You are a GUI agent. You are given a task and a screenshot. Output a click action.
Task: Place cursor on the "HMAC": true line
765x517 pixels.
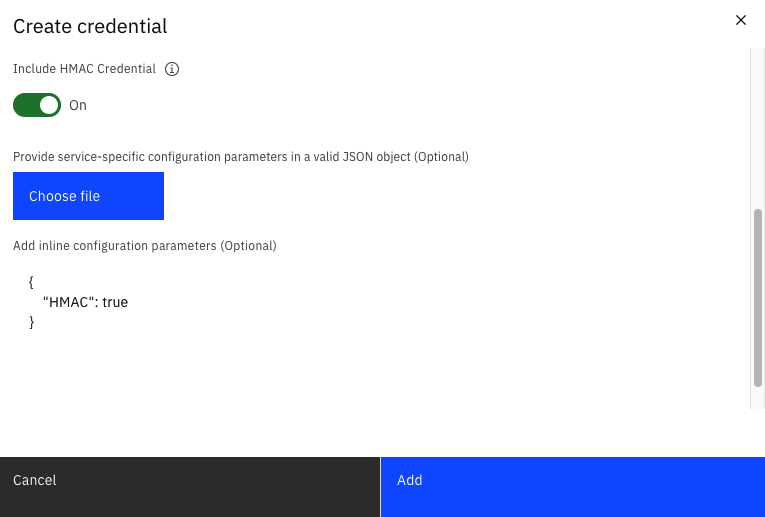[86, 302]
